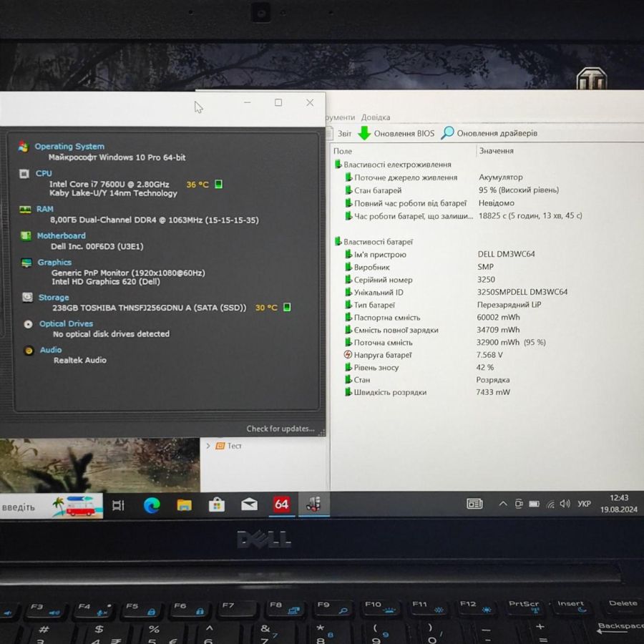644x644 pixels.
Task: Open the Mail app from taskbar
Action: (x=249, y=504)
